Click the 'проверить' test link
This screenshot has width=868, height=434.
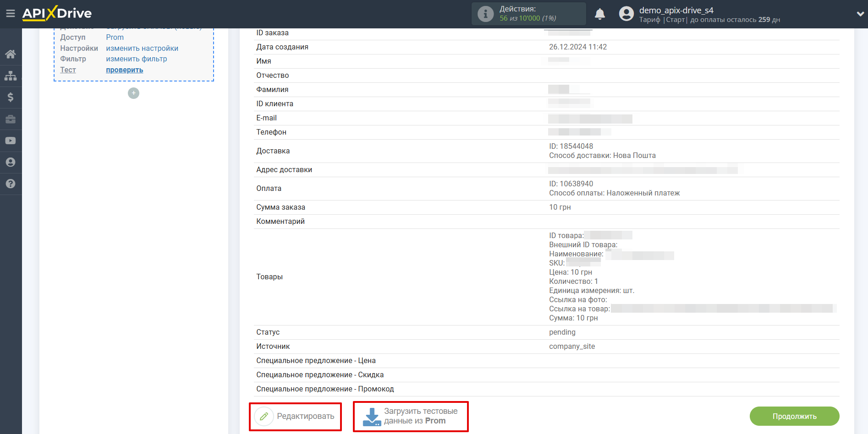pos(125,70)
